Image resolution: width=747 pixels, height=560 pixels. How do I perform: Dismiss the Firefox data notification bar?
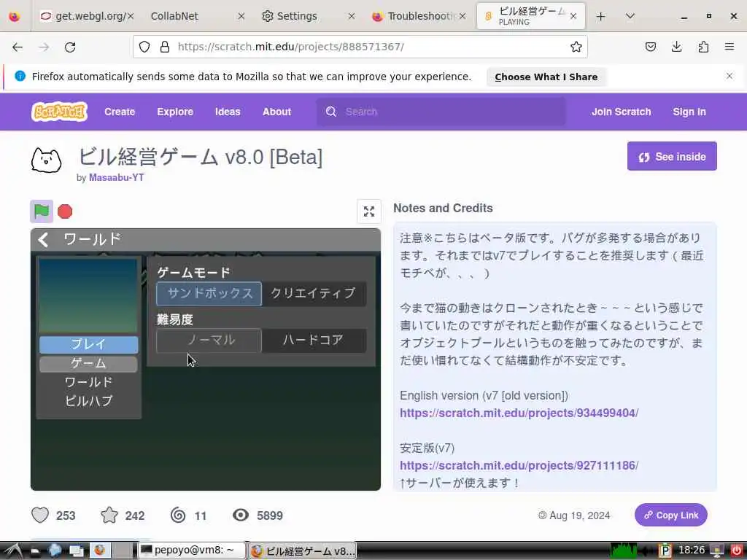(x=729, y=76)
